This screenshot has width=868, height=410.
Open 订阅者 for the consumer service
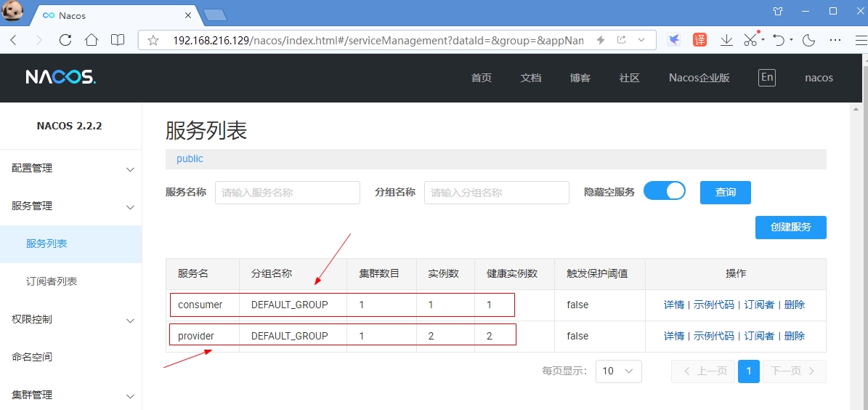(759, 305)
